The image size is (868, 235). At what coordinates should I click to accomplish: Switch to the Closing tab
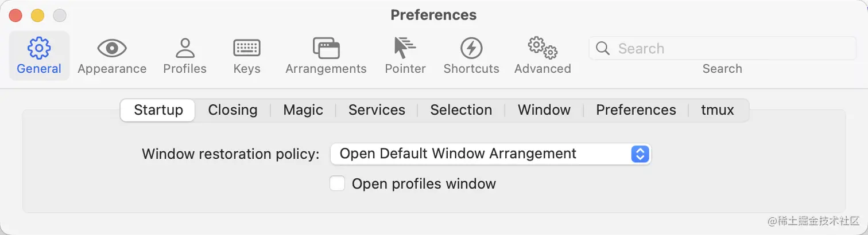click(232, 110)
